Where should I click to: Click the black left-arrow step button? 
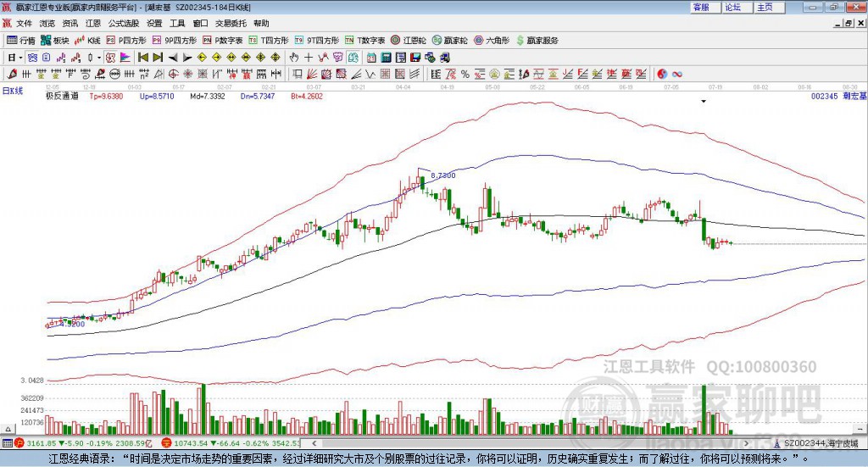(173, 58)
